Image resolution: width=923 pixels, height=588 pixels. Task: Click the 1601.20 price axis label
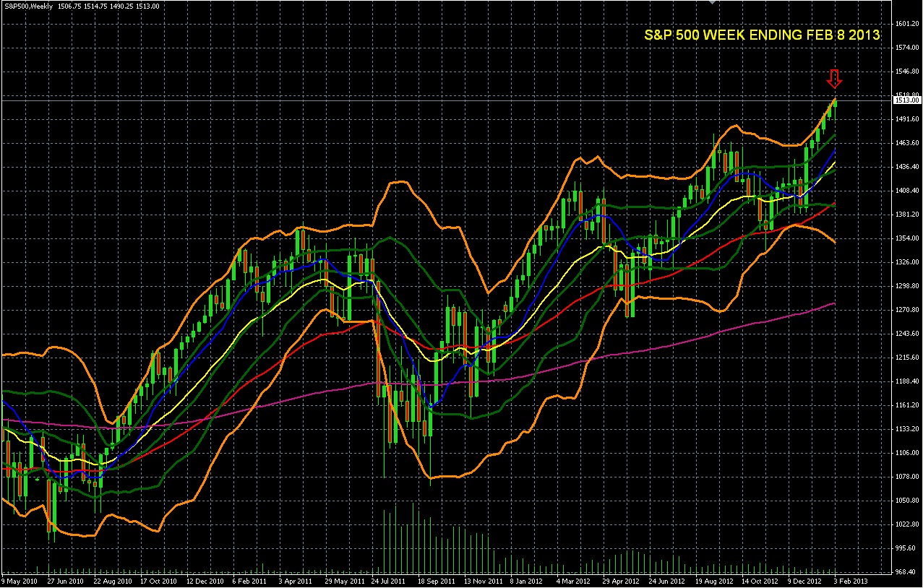coord(909,24)
